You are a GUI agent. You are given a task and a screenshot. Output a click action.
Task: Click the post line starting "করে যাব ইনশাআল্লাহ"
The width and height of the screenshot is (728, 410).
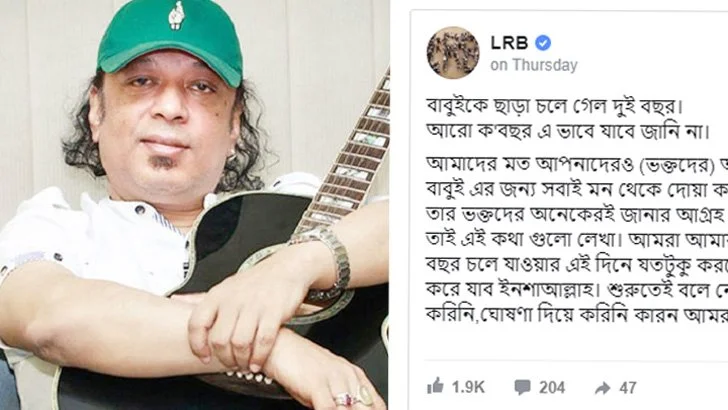(577, 290)
